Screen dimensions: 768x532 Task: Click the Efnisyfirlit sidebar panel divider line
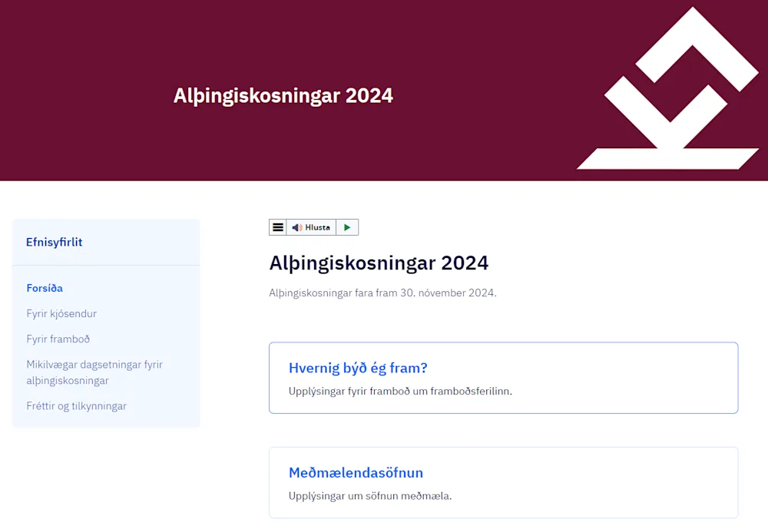106,266
